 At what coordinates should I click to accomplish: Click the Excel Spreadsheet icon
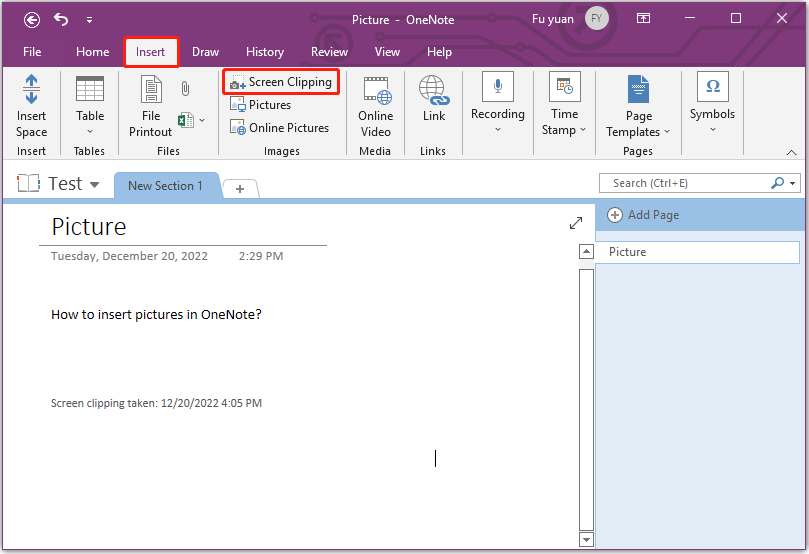(x=185, y=120)
